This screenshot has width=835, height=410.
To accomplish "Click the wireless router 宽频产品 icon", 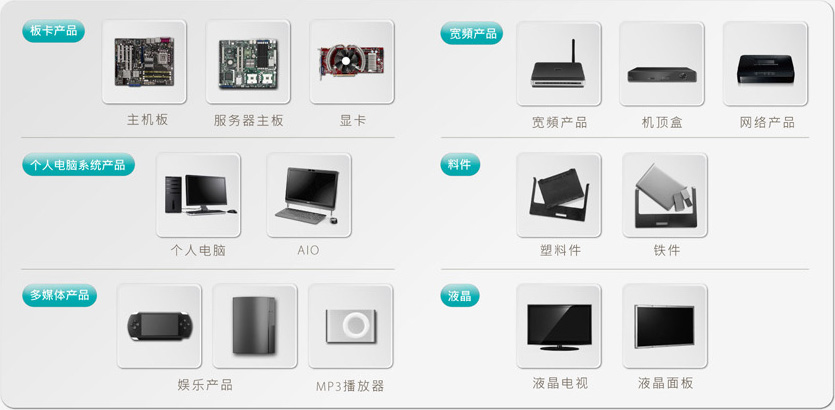I will (559, 63).
